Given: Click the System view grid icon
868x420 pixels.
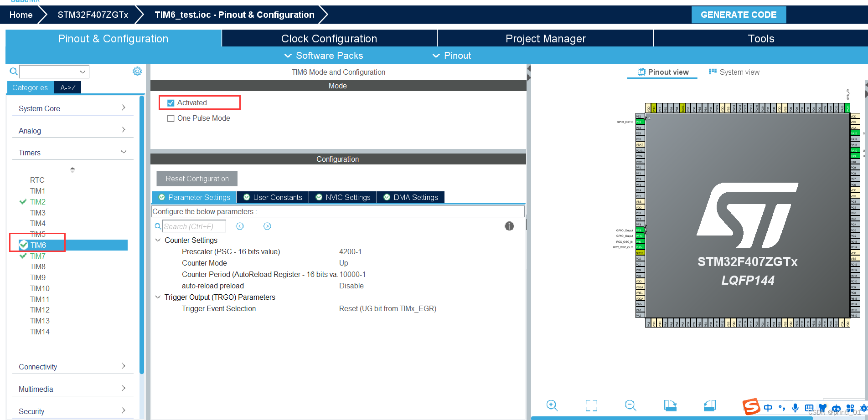Looking at the screenshot, I should pos(713,72).
